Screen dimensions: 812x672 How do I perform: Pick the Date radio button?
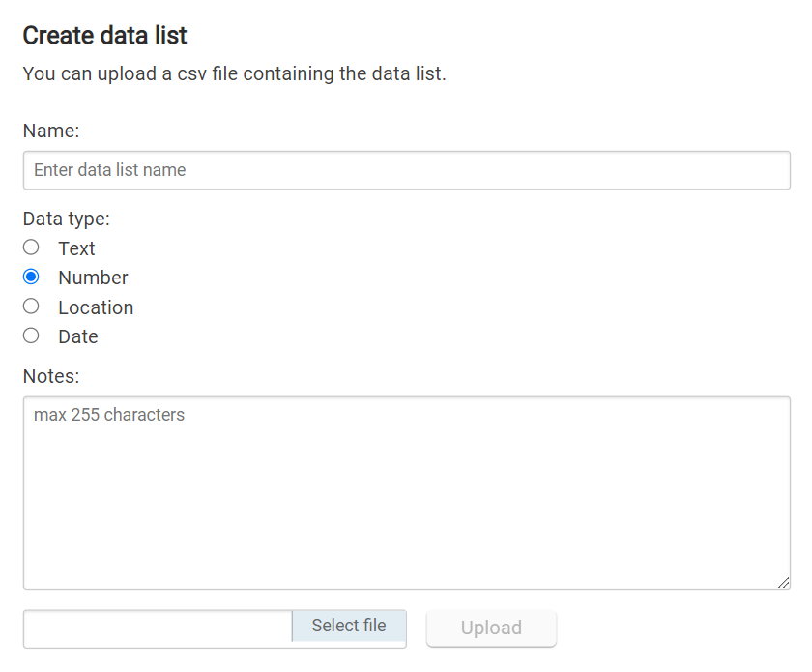click(31, 336)
